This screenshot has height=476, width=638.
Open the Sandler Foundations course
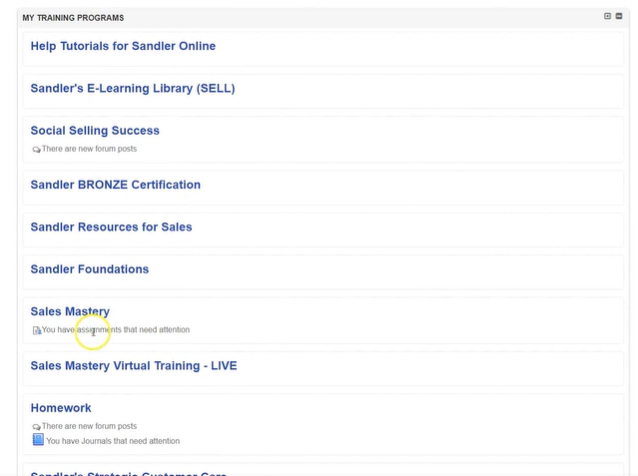tap(90, 269)
